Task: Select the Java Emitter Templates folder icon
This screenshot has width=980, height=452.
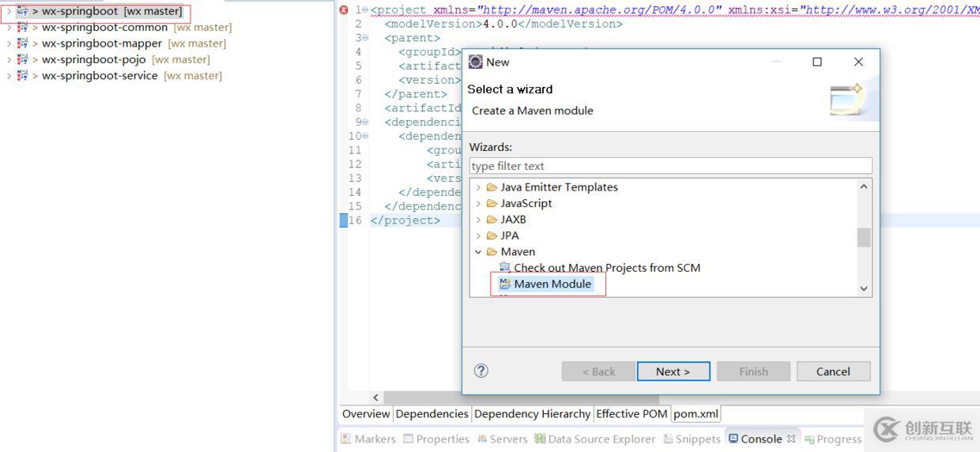Action: (492, 187)
